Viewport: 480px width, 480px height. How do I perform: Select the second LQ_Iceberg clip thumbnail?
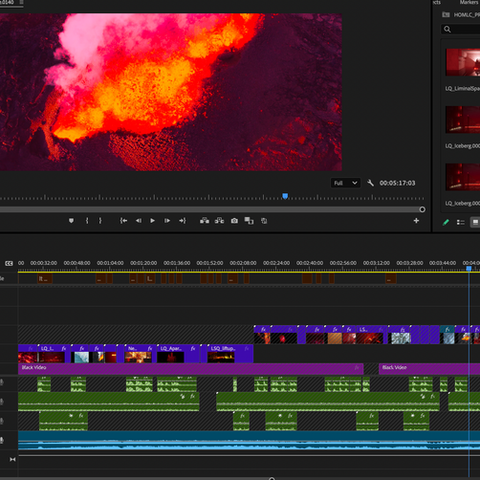point(463,177)
